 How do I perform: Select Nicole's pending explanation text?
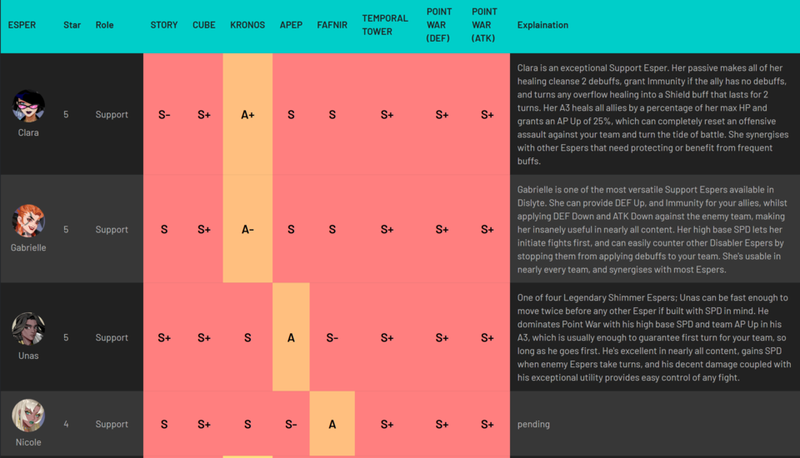tap(534, 424)
